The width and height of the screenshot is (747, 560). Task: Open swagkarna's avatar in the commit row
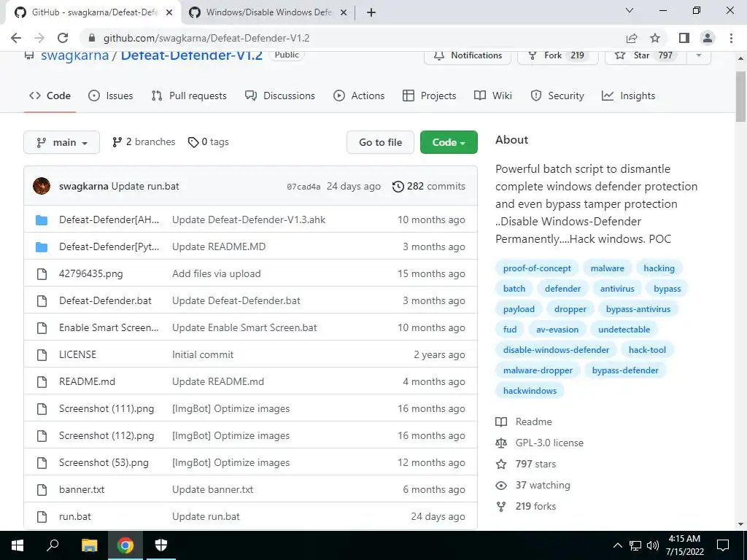(42, 186)
